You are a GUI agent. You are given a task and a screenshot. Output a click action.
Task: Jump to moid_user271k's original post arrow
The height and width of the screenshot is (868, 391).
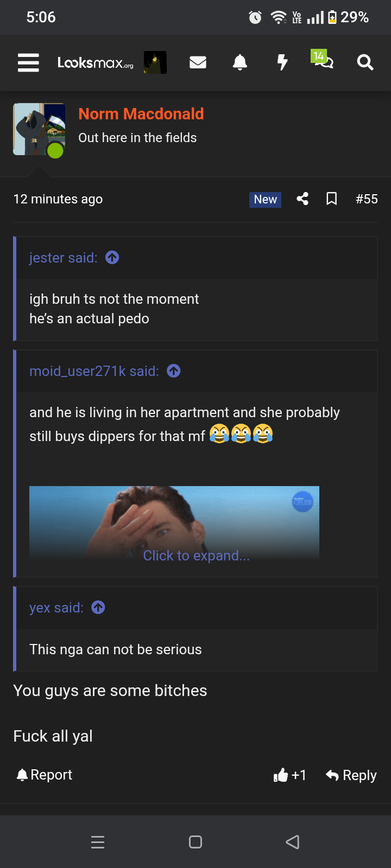(174, 371)
